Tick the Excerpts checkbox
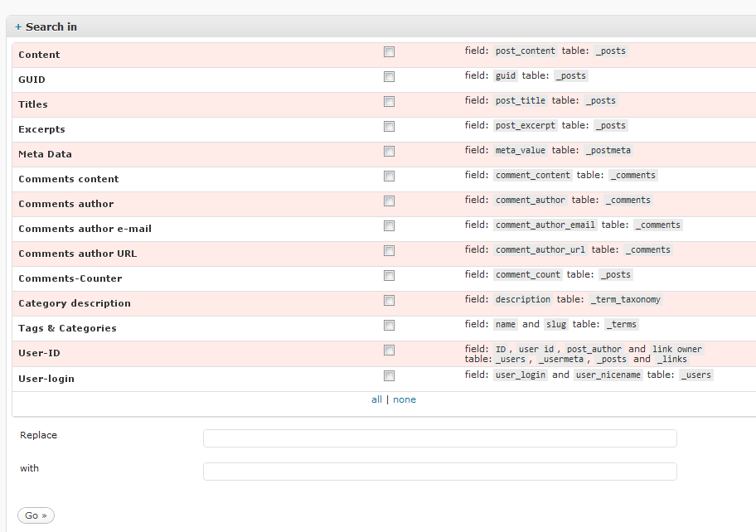 389,126
